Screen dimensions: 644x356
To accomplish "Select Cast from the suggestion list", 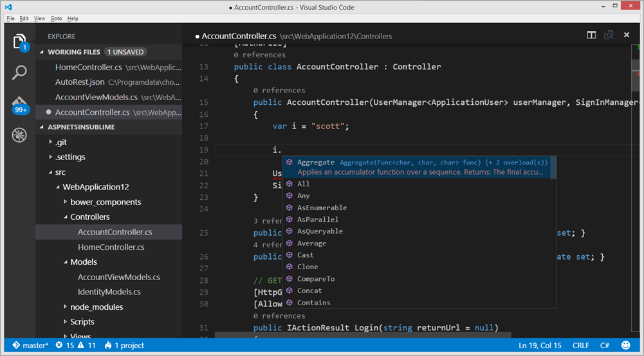I will coord(419,255).
